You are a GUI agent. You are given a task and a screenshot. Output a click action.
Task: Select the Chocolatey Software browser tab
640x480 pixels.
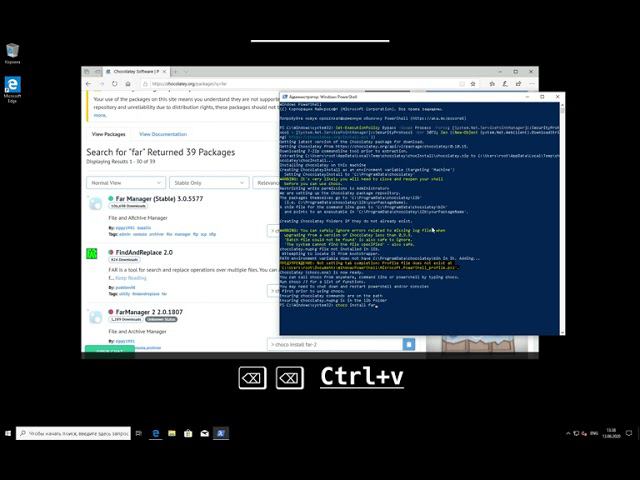(x=136, y=71)
